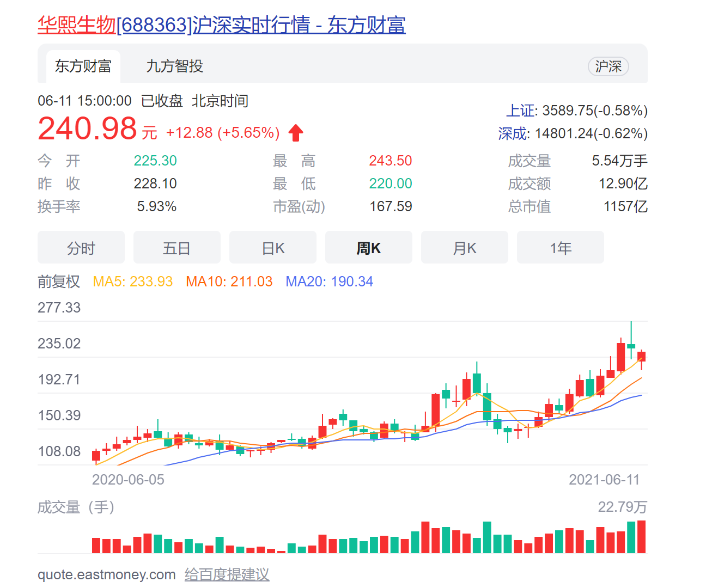Click the current price 240.98
This screenshot has height=588, width=706.
tap(87, 129)
